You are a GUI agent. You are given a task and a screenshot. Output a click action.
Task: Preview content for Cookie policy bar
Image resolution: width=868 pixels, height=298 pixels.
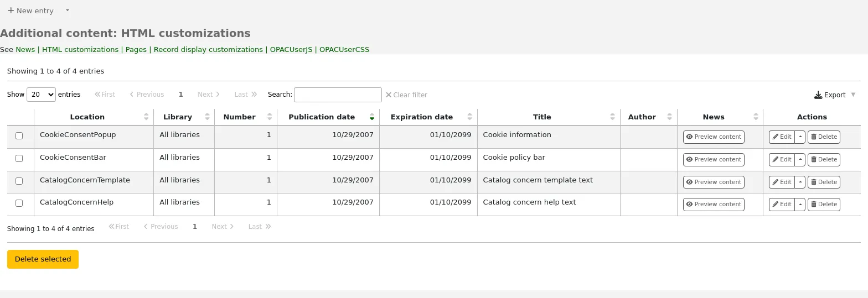714,159
